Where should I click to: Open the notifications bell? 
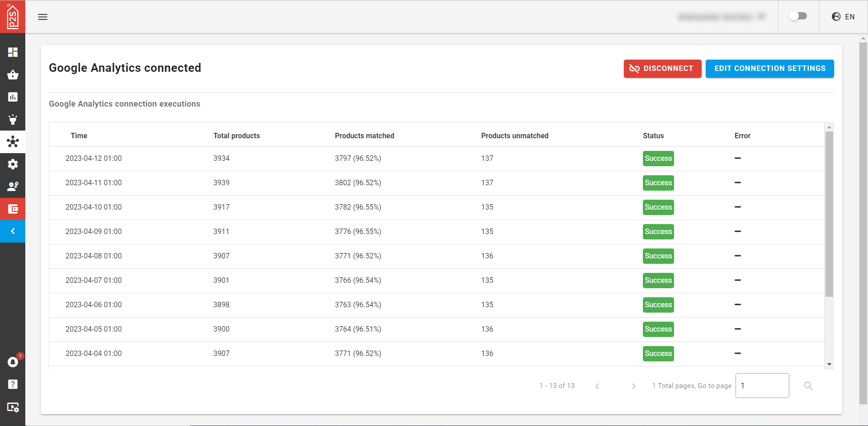pos(13,362)
